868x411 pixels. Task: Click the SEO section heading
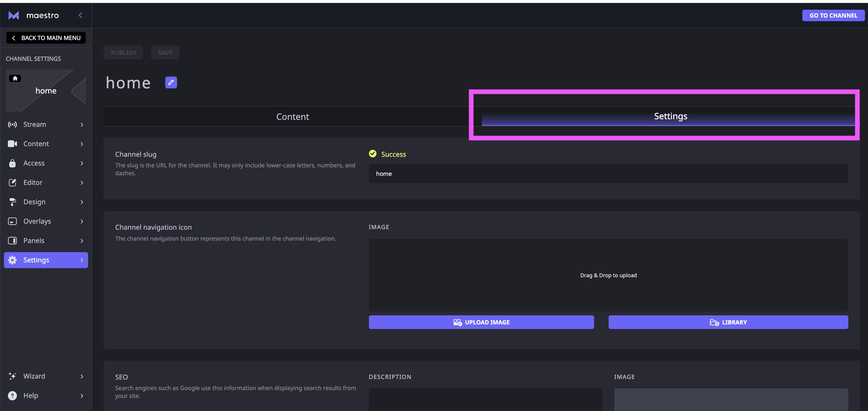tap(121, 377)
